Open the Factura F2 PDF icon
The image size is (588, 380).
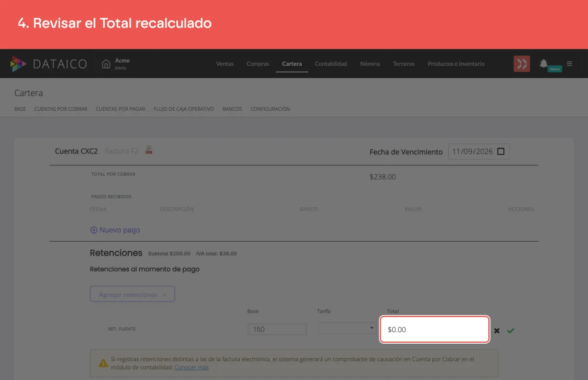[x=149, y=150]
